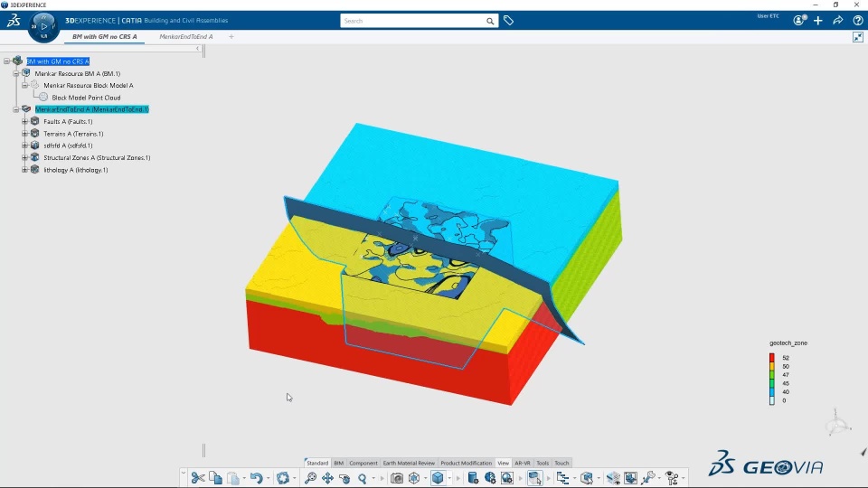The height and width of the screenshot is (488, 868).
Task: Open the MenkarEndToEnd A document tab
Action: [186, 36]
